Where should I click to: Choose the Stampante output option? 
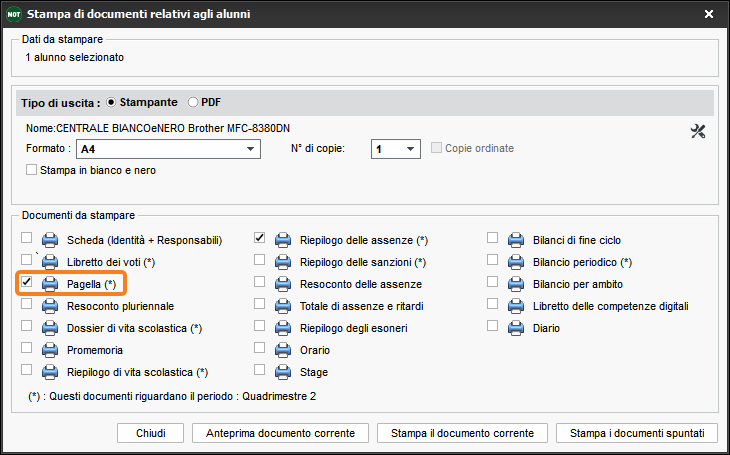[x=111, y=102]
